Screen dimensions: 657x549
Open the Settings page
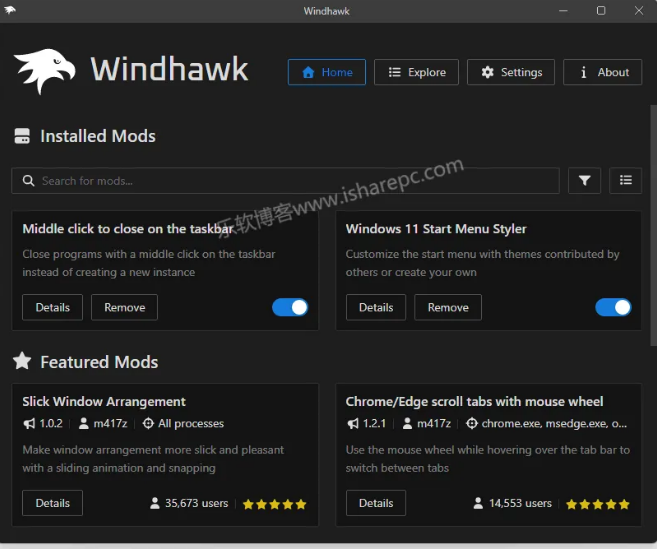tap(511, 72)
